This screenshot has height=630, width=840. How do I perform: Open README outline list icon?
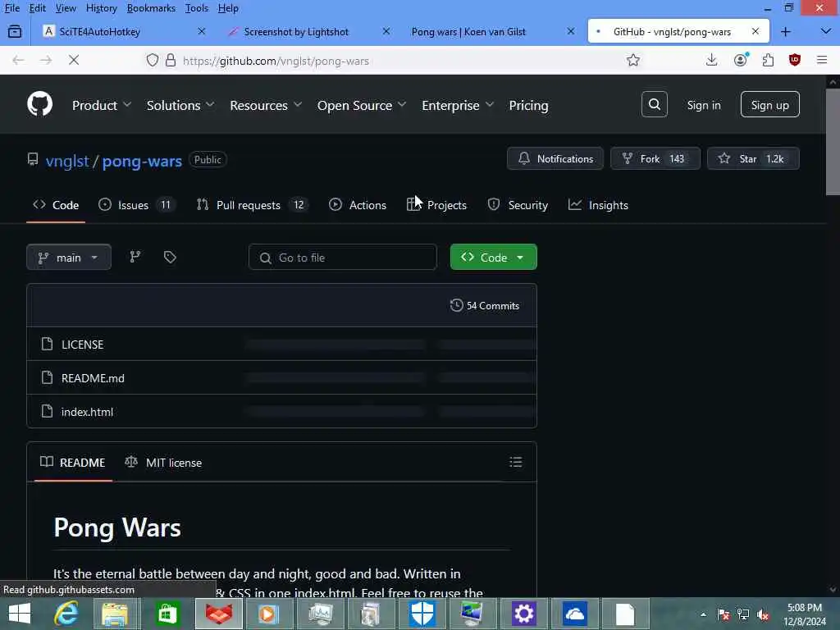[x=515, y=462]
